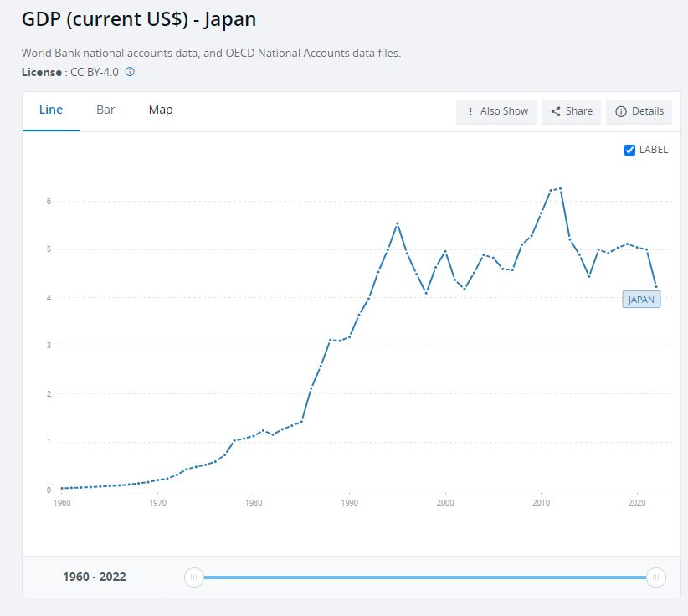Screen dimensions: 688x616
Task: Click the blue year range slider track
Action: 424,577
